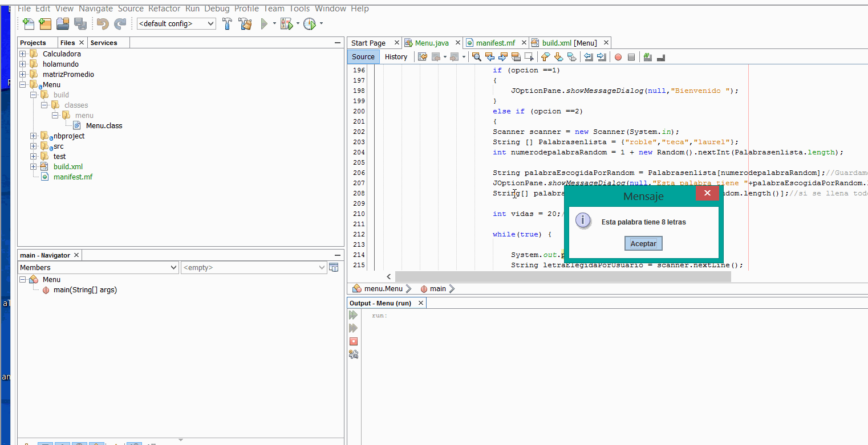868x445 pixels.
Task: Switch to the build.xml [Menu] tab
Action: [x=569, y=43]
